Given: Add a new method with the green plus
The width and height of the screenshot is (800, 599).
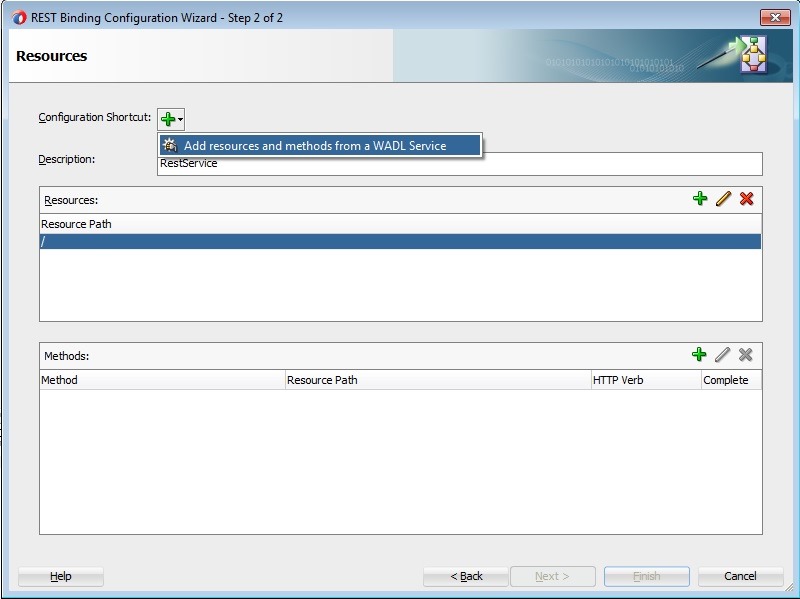Looking at the screenshot, I should pyautogui.click(x=700, y=355).
